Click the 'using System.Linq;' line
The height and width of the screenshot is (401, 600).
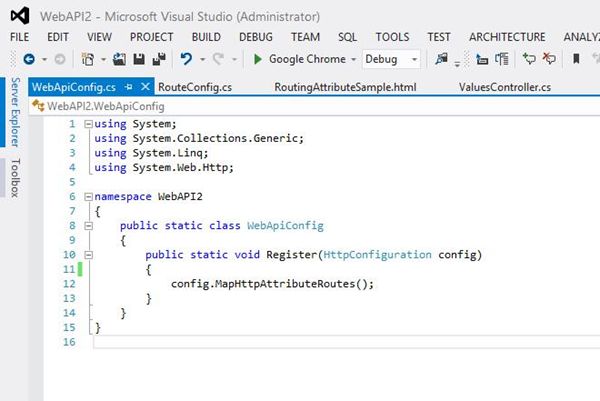coord(151,153)
